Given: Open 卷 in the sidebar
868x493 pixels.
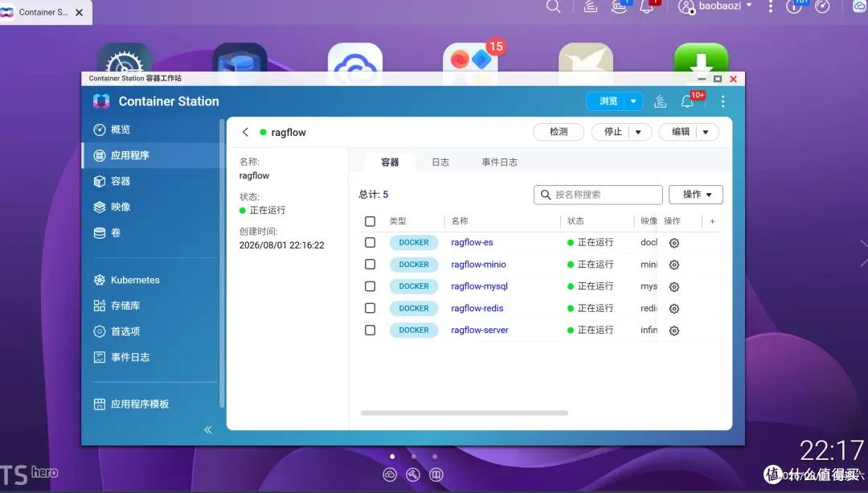Looking at the screenshot, I should pos(150,232).
